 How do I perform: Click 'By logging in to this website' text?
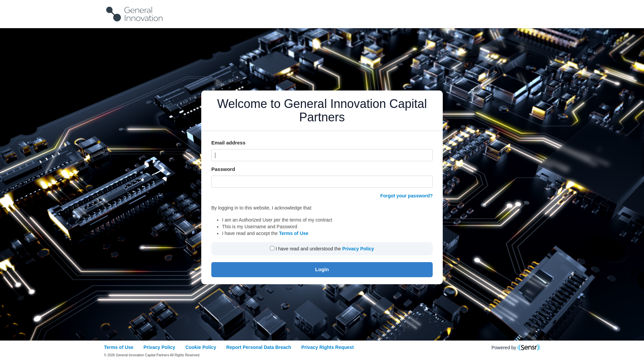click(x=262, y=208)
